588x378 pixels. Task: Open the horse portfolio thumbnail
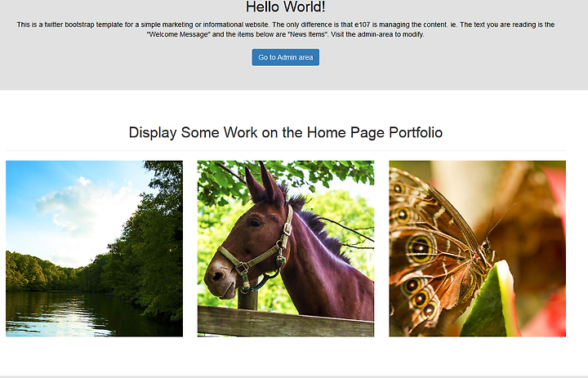coord(286,249)
